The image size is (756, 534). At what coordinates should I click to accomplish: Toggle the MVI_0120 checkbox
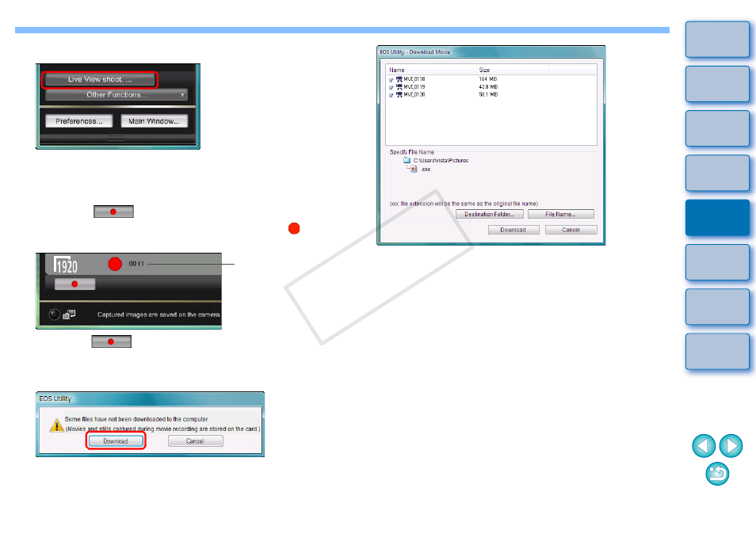click(x=391, y=95)
